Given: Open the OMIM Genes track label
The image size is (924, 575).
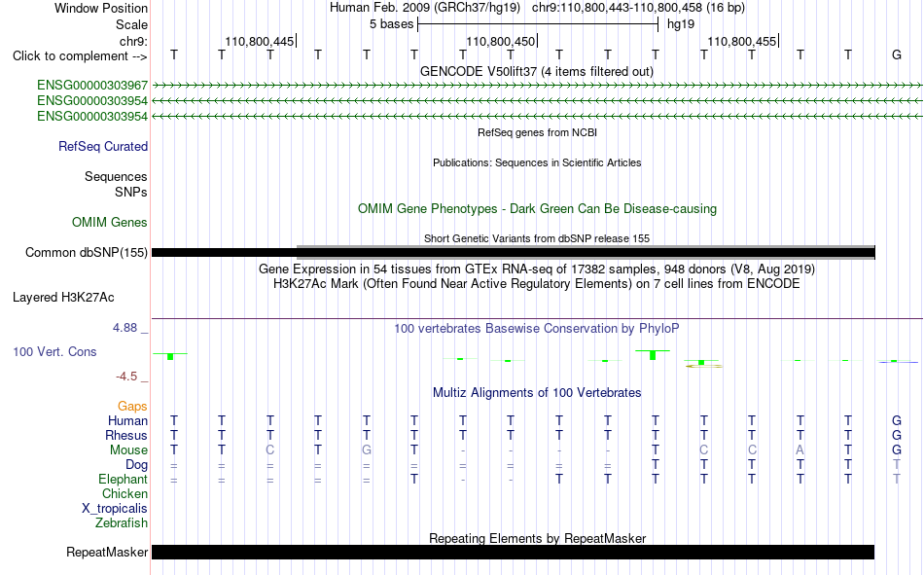Looking at the screenshot, I should [110, 223].
